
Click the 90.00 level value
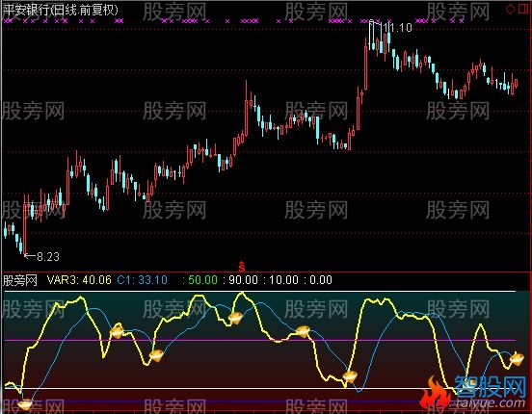(x=243, y=280)
